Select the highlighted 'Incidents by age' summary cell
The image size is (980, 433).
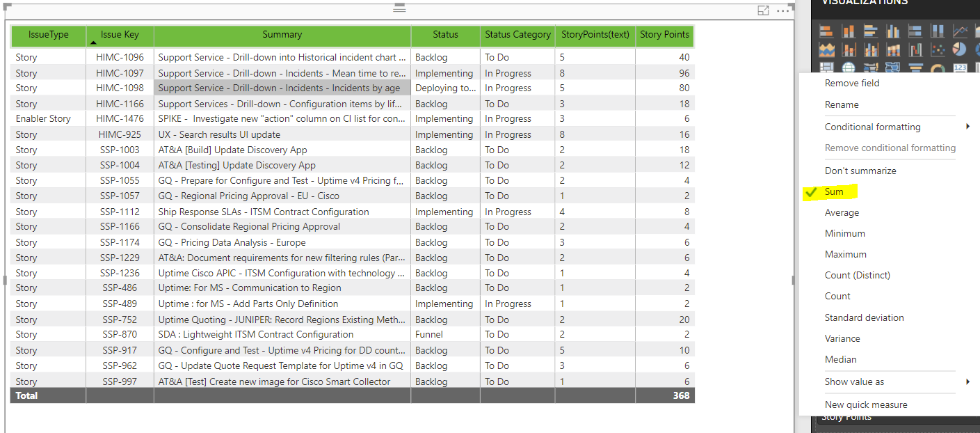point(282,88)
